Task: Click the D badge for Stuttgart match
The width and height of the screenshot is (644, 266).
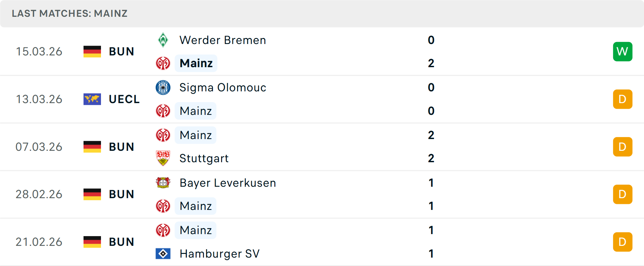Action: click(x=623, y=147)
